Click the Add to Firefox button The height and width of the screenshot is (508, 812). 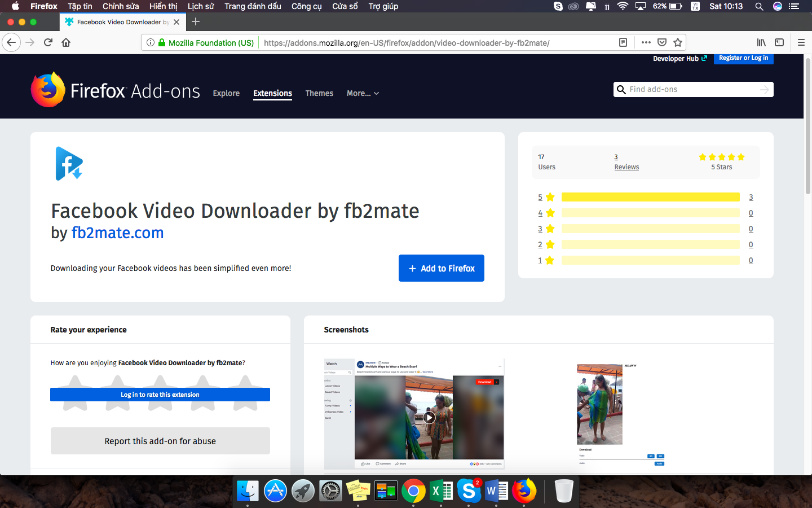tap(441, 268)
